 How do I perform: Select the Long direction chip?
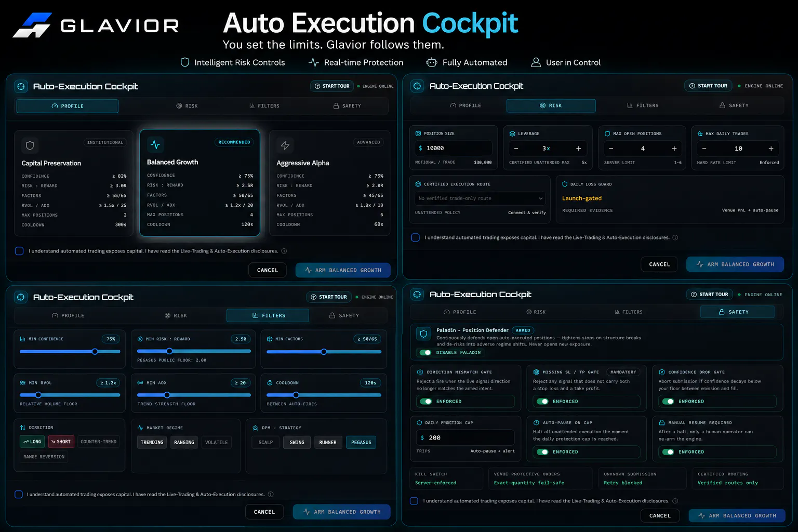[32, 442]
